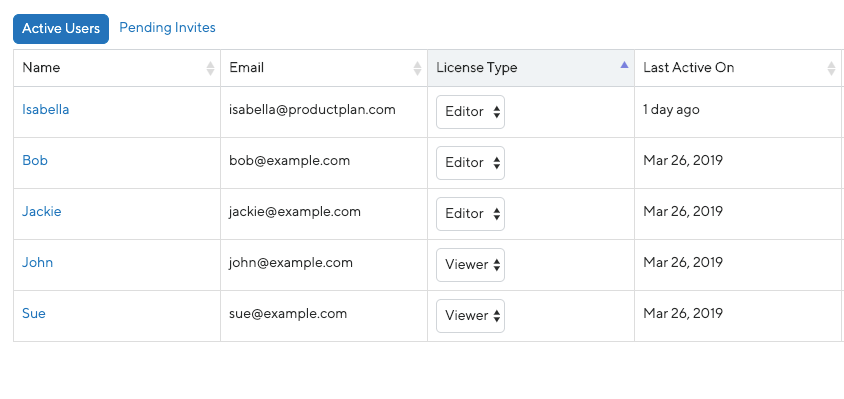Toggle License Type ascending sort arrow

(x=624, y=65)
